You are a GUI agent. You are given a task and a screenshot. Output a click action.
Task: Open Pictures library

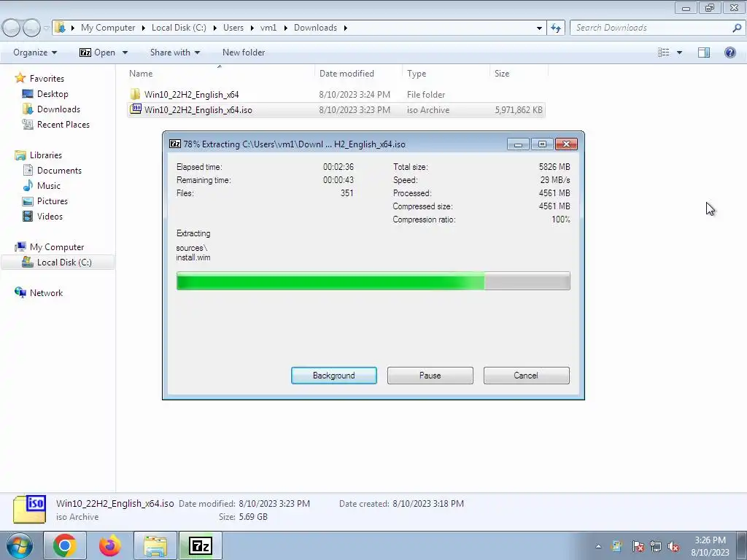click(x=53, y=201)
